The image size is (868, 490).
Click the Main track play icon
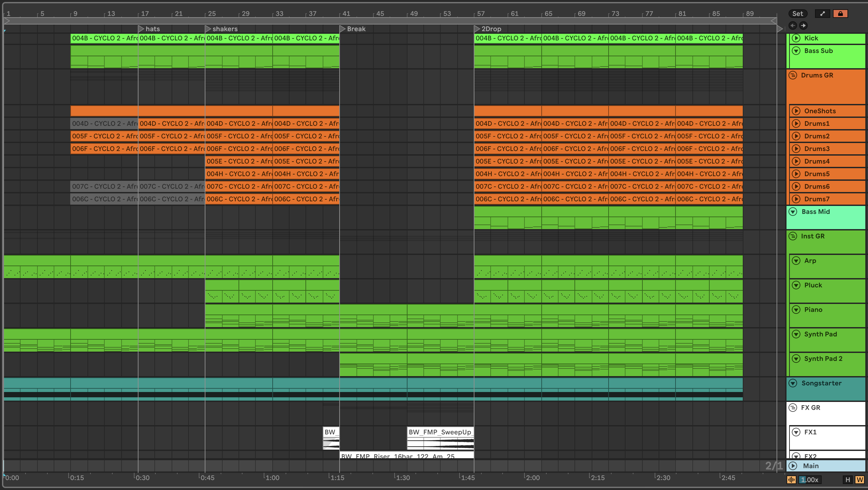pyautogui.click(x=793, y=466)
